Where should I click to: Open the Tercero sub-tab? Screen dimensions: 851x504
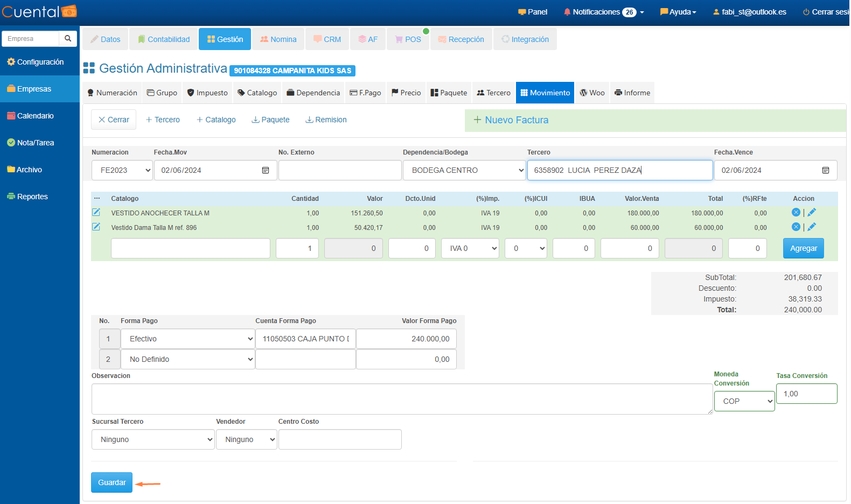point(493,93)
